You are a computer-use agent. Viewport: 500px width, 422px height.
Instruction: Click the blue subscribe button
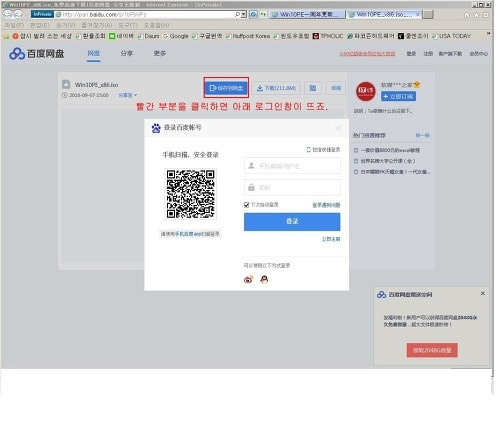[x=398, y=97]
